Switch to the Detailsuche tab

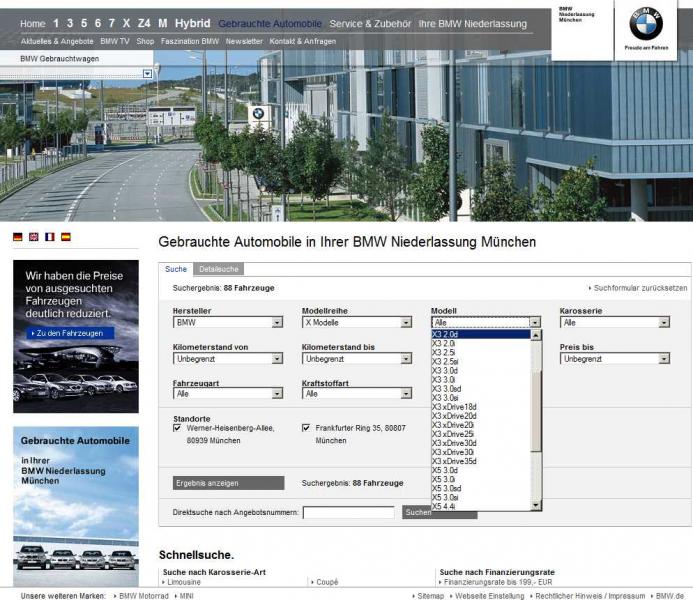[x=217, y=269]
